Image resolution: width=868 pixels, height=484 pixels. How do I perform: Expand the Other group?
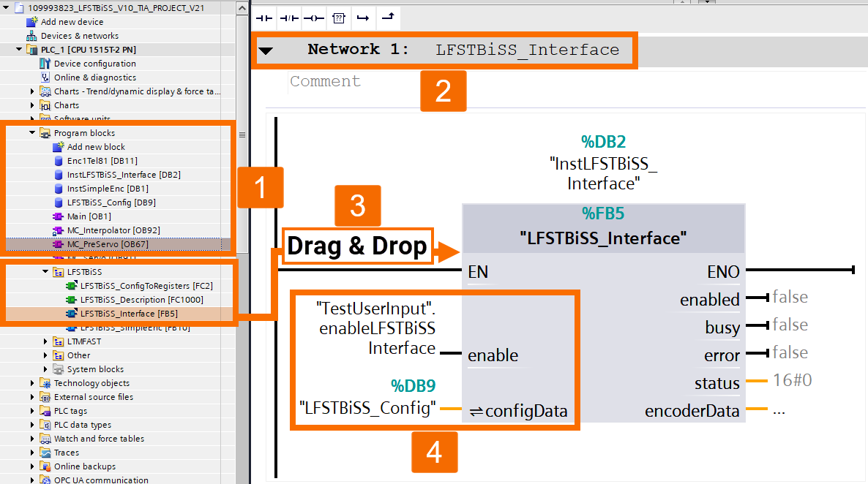click(x=45, y=355)
